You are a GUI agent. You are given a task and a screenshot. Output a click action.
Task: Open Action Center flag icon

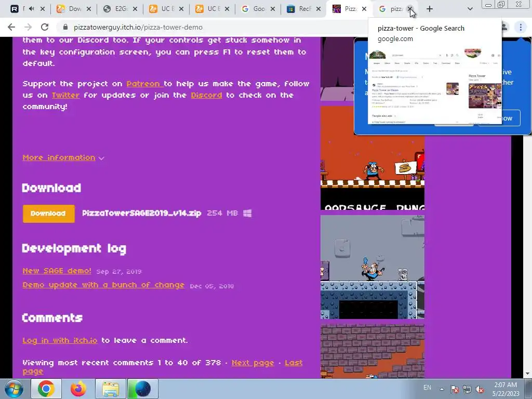455,389
